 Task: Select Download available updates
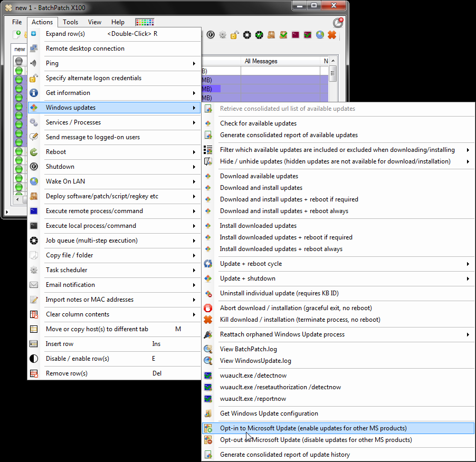(338, 176)
